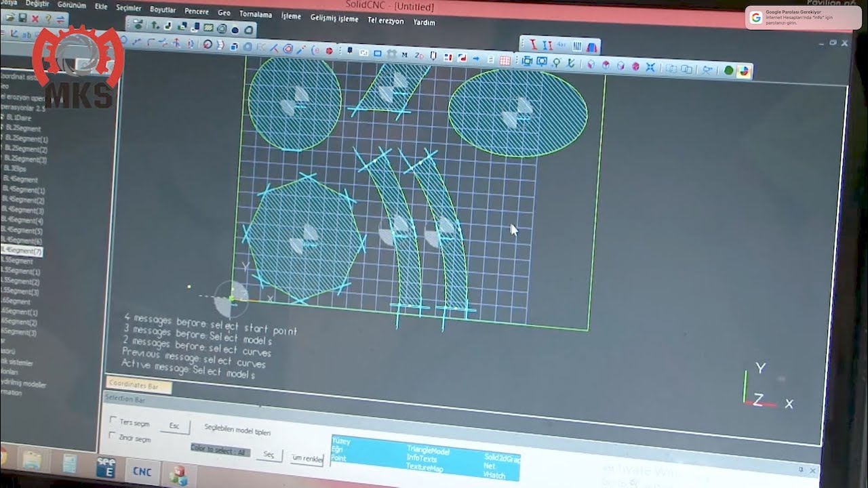Open the Gelişmiş işleme menu

pyautogui.click(x=334, y=18)
